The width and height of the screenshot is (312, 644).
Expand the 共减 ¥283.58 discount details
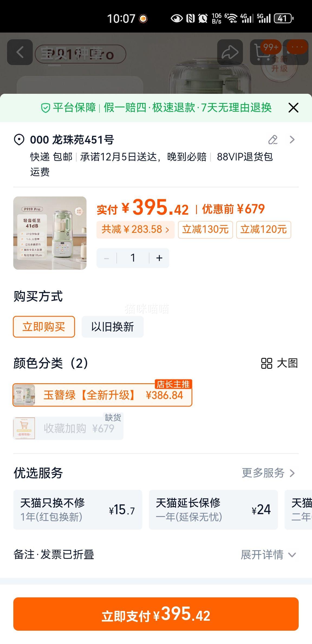click(x=135, y=230)
